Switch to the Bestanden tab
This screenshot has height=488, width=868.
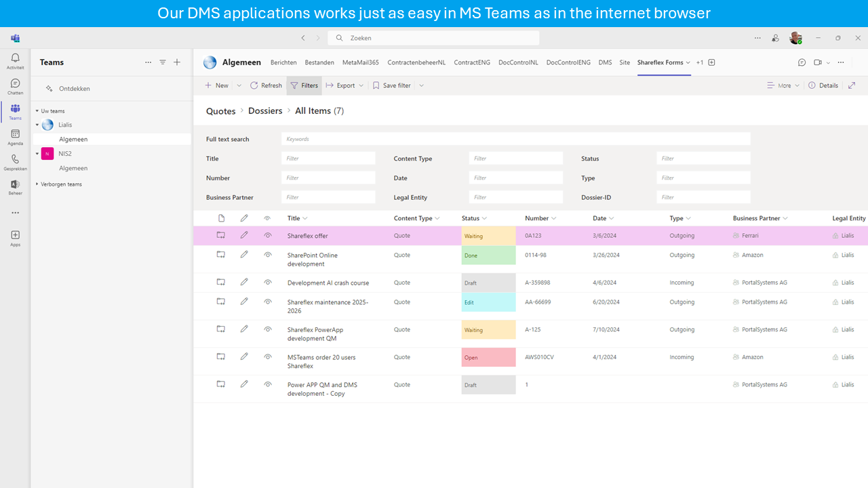tap(319, 62)
